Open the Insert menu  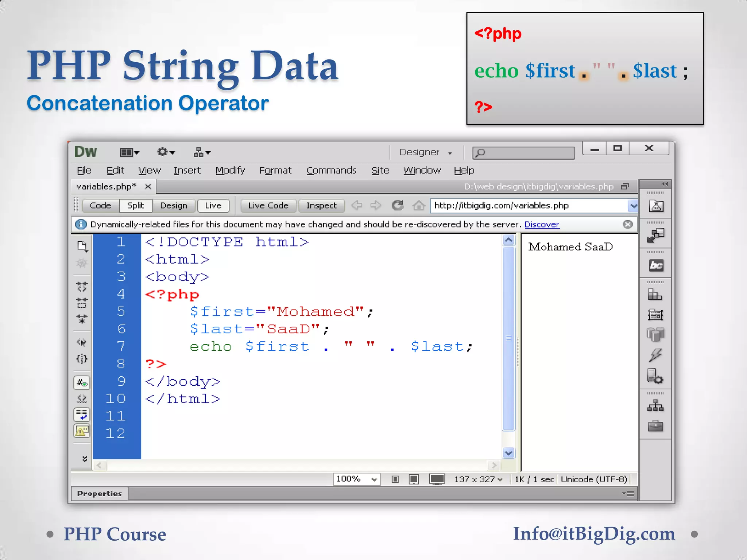(187, 170)
